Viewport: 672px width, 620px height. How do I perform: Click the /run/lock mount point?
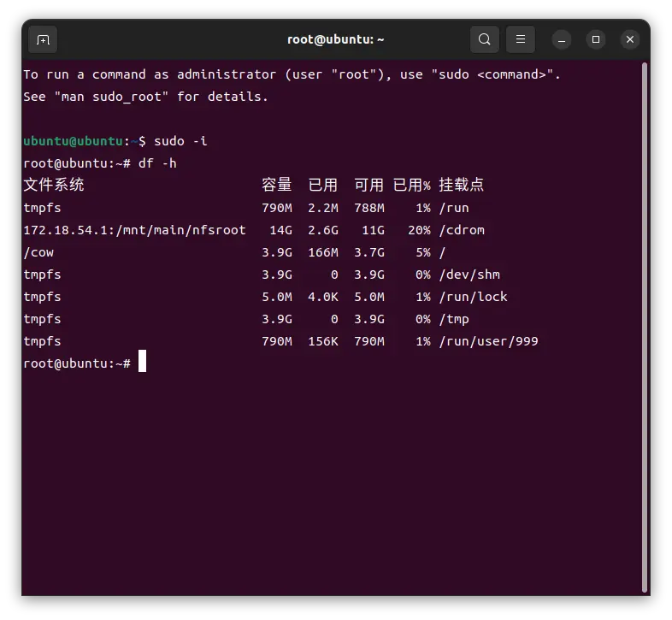pyautogui.click(x=473, y=297)
